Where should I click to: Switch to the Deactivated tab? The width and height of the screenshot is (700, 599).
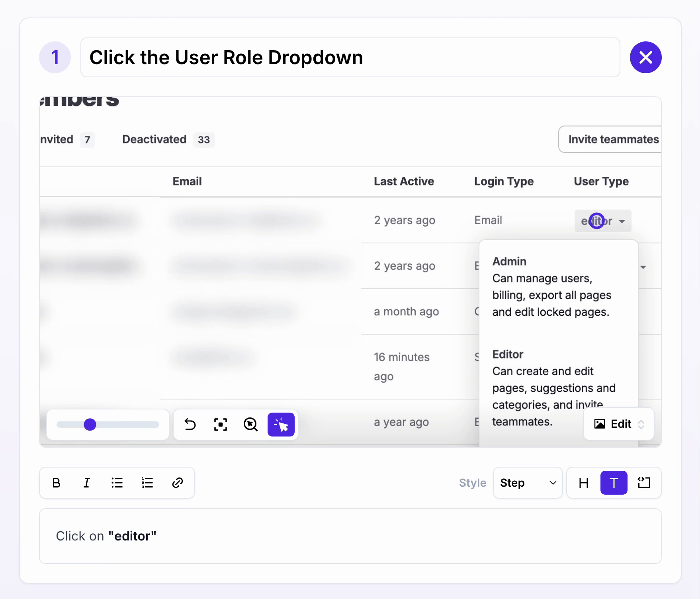pos(154,139)
